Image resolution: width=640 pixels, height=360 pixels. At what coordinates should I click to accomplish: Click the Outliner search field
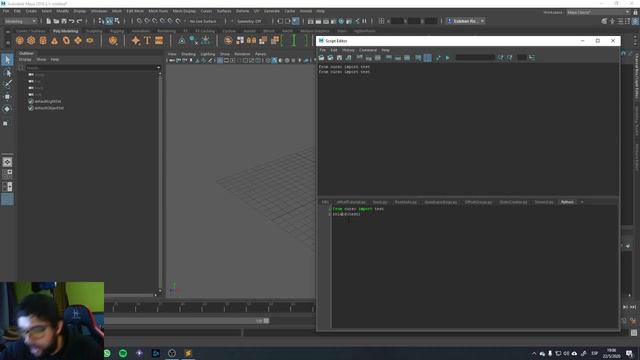click(90, 68)
